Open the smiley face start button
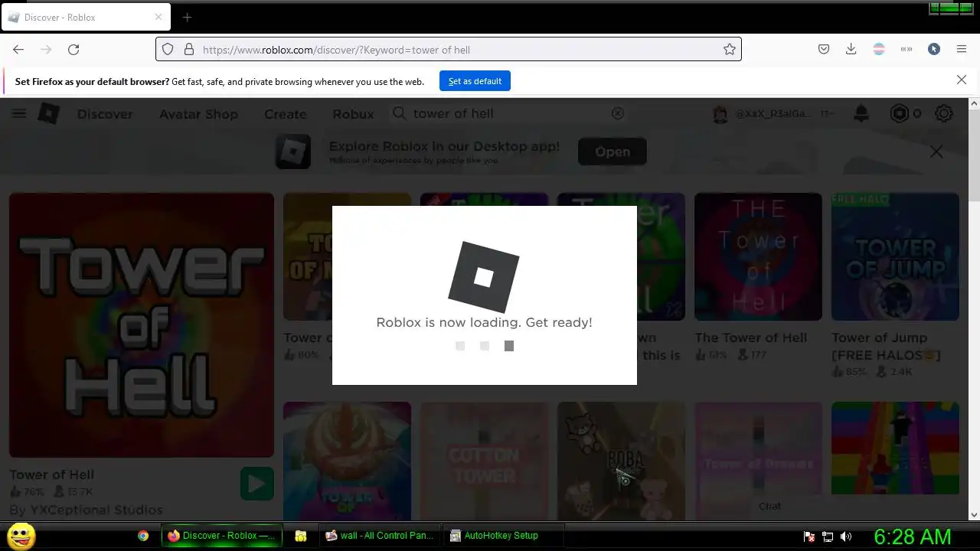The image size is (980, 551). [21, 536]
